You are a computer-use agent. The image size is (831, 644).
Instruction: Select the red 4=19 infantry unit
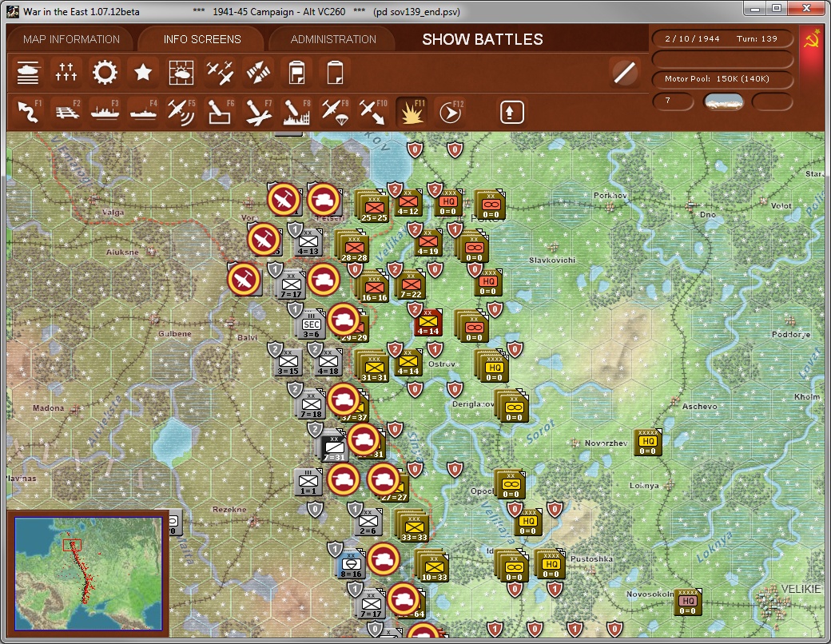point(427,243)
